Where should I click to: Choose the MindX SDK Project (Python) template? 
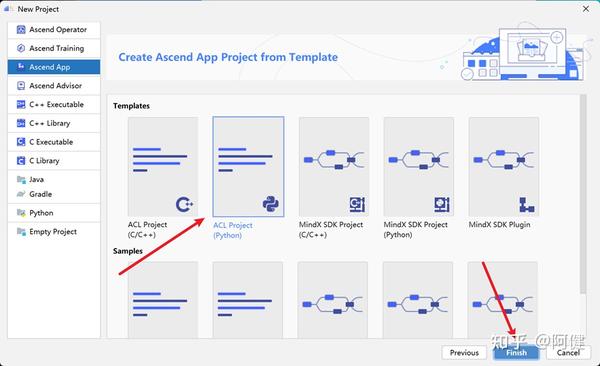point(419,178)
